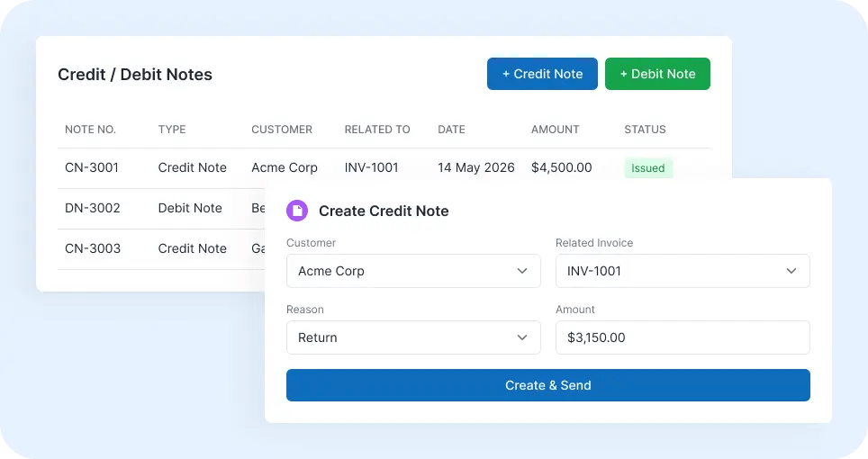The width and height of the screenshot is (868, 459).
Task: Open the INV-1001 related invoice dropdown
Action: 683,271
